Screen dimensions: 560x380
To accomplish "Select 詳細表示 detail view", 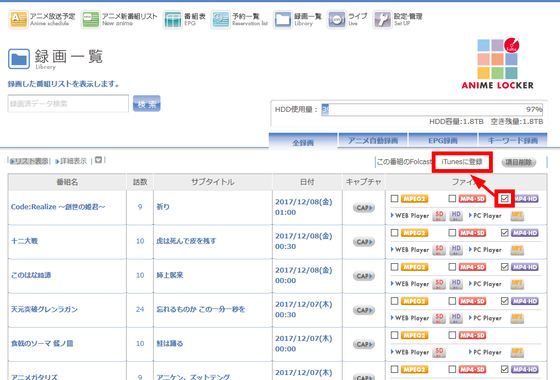I will click(x=71, y=161).
